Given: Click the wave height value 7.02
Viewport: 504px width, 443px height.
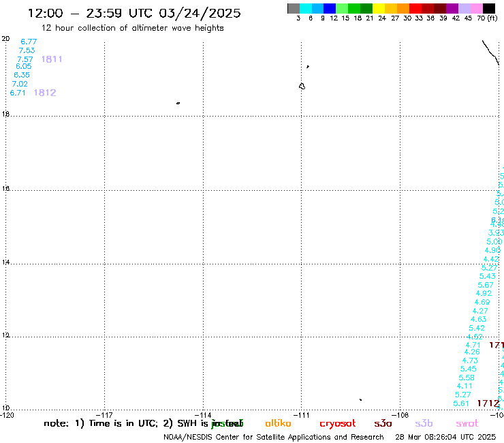Looking at the screenshot, I should click(x=20, y=84).
